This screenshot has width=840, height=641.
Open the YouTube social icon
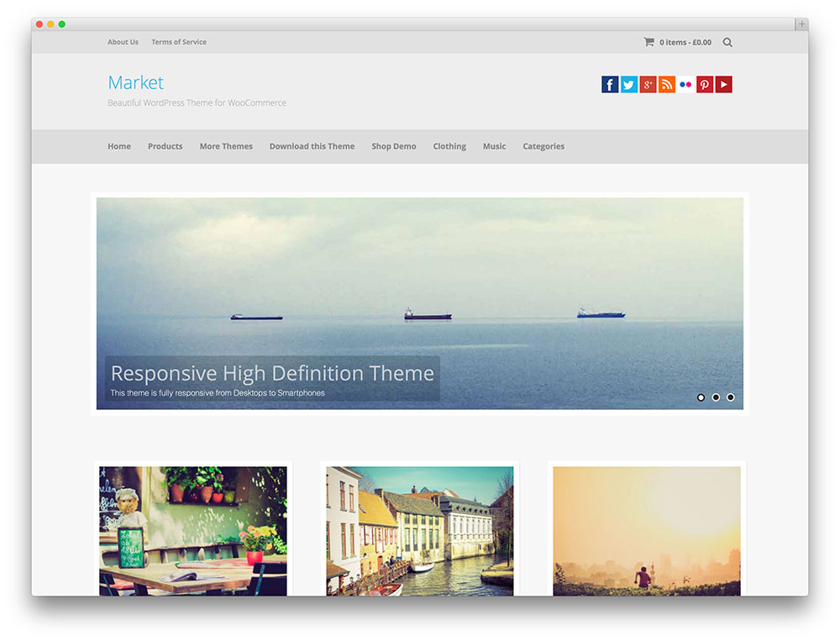pos(724,84)
